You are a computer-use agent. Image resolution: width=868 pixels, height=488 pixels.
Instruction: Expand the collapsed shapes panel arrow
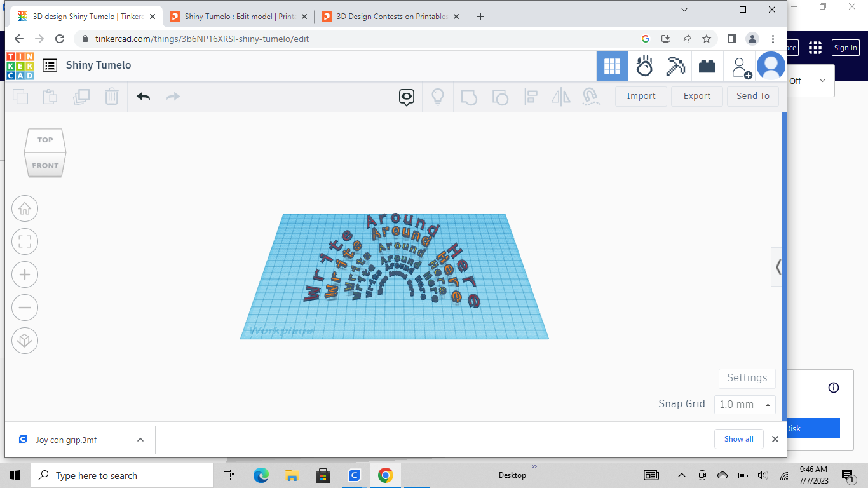coord(778,267)
